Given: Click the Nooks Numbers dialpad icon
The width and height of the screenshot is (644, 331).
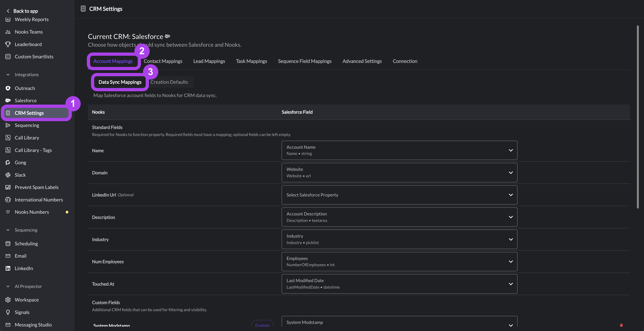Looking at the screenshot, I should pos(8,212).
